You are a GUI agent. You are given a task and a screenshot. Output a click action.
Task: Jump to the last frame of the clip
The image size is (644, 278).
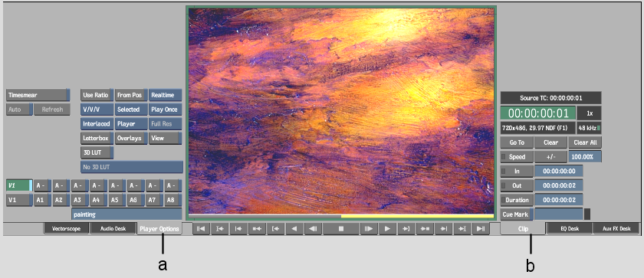tap(481, 229)
